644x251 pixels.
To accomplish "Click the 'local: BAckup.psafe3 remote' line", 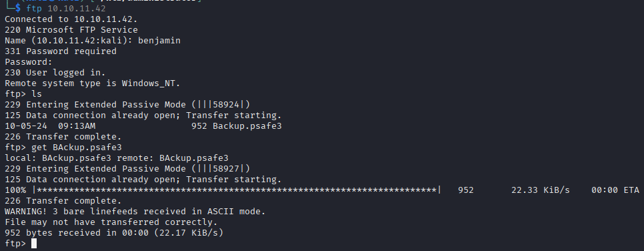I will 117,158.
